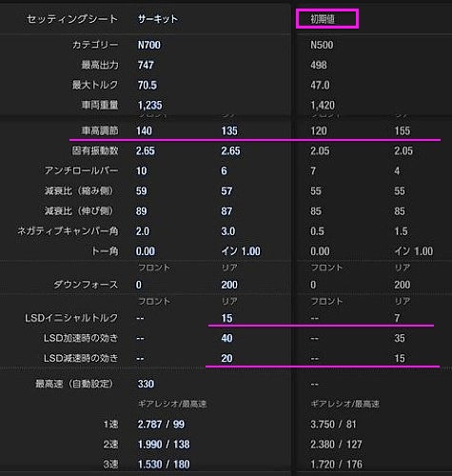Click the category value N700
Viewport: 452px width, 476px height.
click(x=149, y=45)
